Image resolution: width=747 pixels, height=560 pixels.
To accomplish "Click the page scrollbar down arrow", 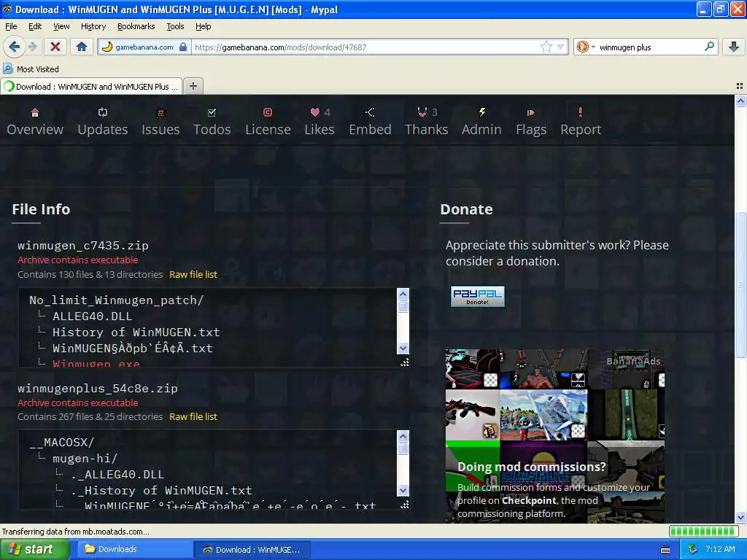I will coord(740,518).
